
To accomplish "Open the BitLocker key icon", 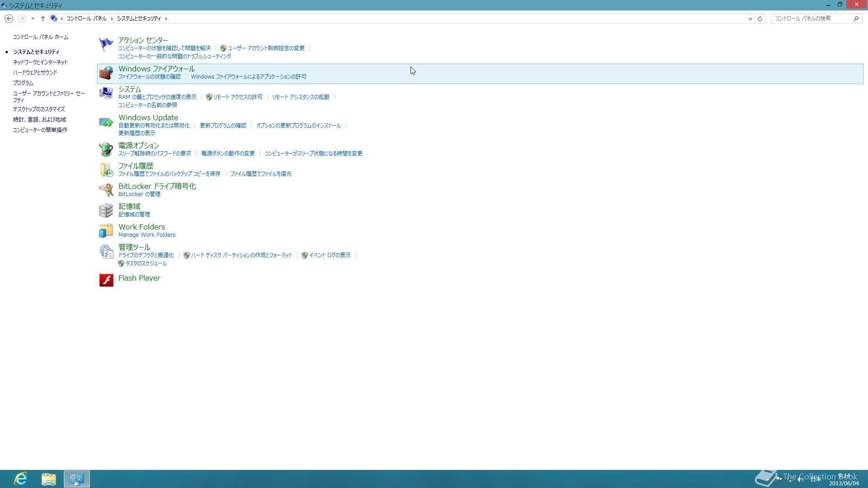I will tap(106, 190).
